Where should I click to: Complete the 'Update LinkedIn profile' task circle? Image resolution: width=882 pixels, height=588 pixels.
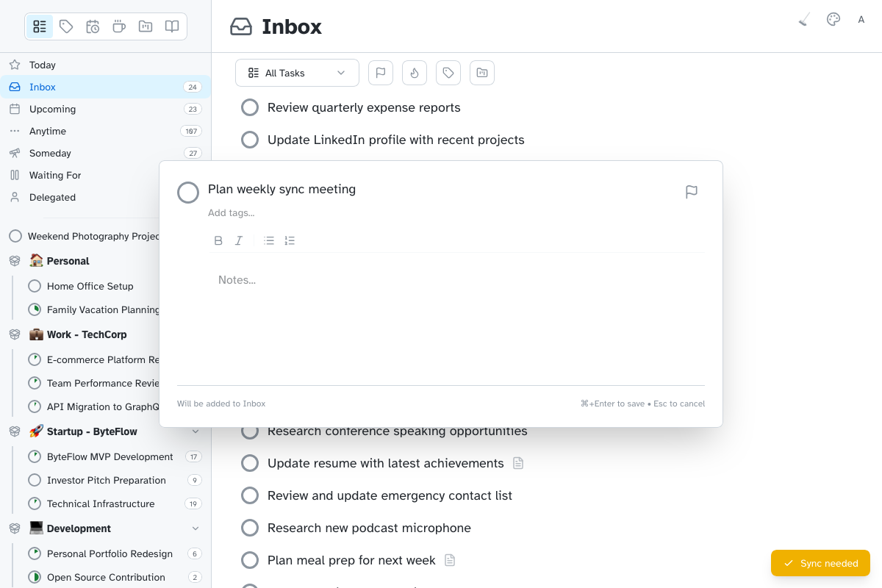point(250,140)
